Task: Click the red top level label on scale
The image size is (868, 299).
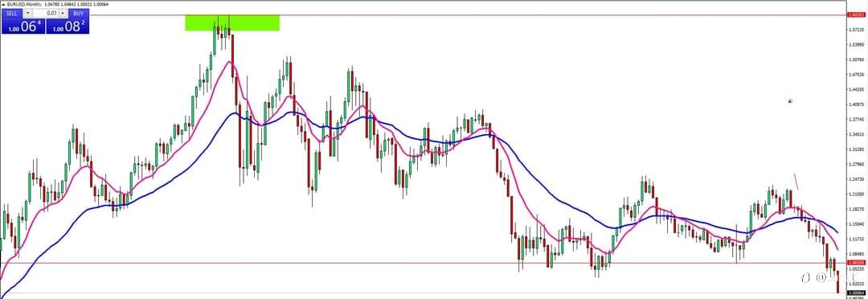Action: pos(857,14)
